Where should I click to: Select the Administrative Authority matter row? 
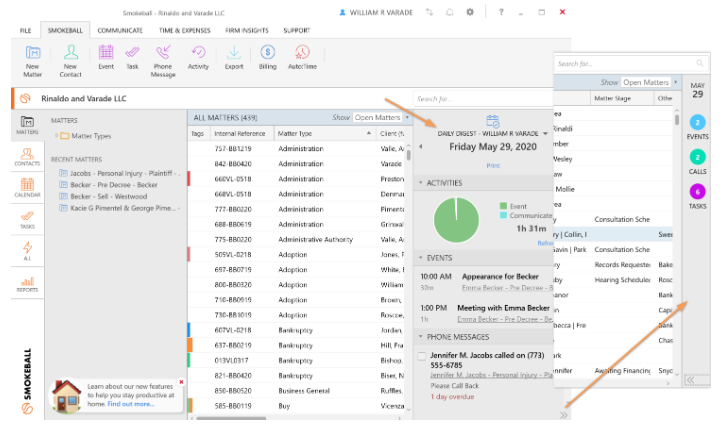click(x=296, y=240)
